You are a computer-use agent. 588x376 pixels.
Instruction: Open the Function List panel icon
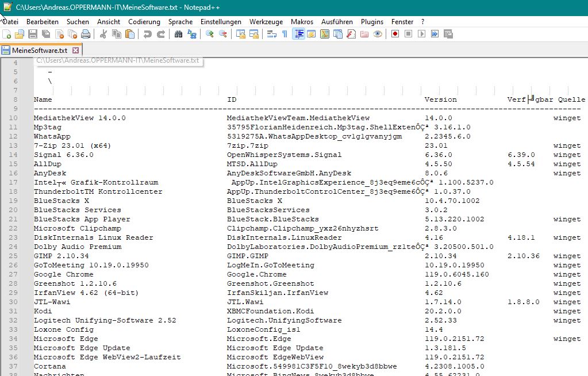[351, 34]
